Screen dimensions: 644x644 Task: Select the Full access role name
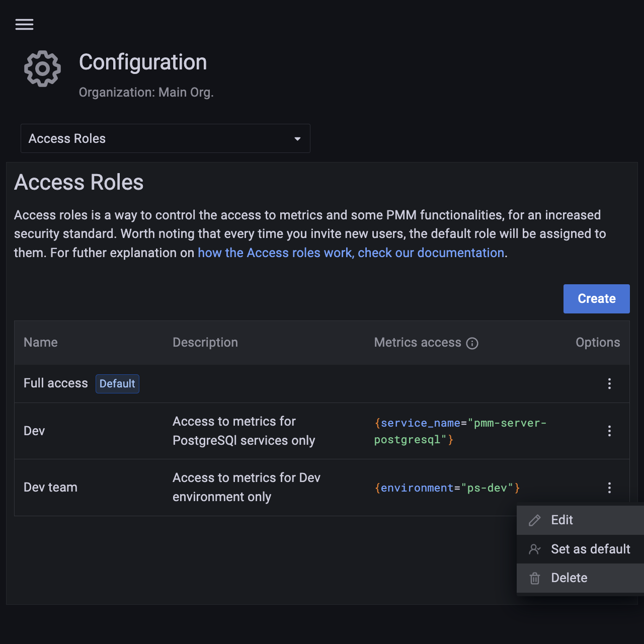56,383
